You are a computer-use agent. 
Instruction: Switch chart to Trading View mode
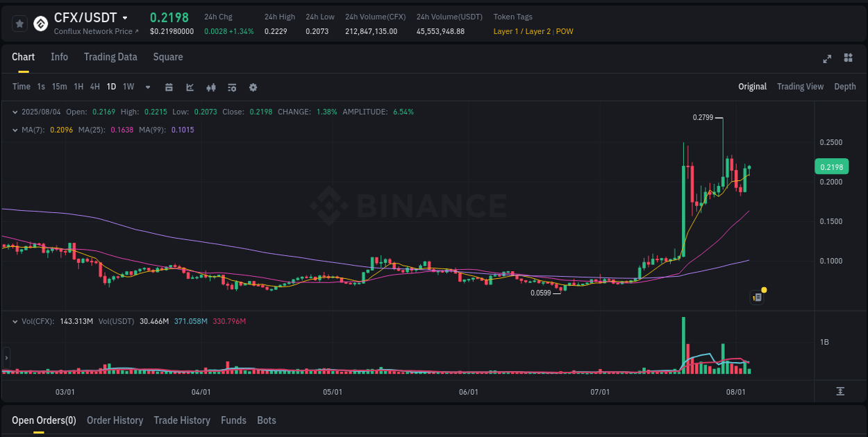click(800, 87)
